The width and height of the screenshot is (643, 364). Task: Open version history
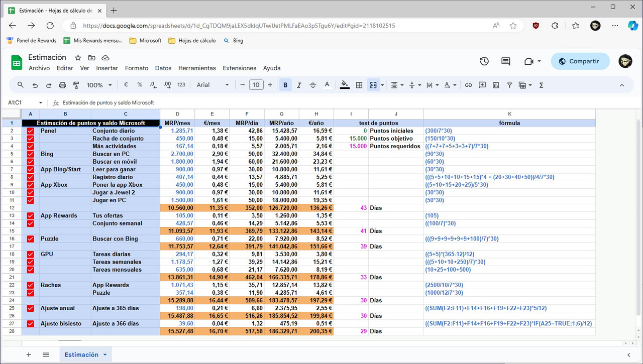coord(484,61)
